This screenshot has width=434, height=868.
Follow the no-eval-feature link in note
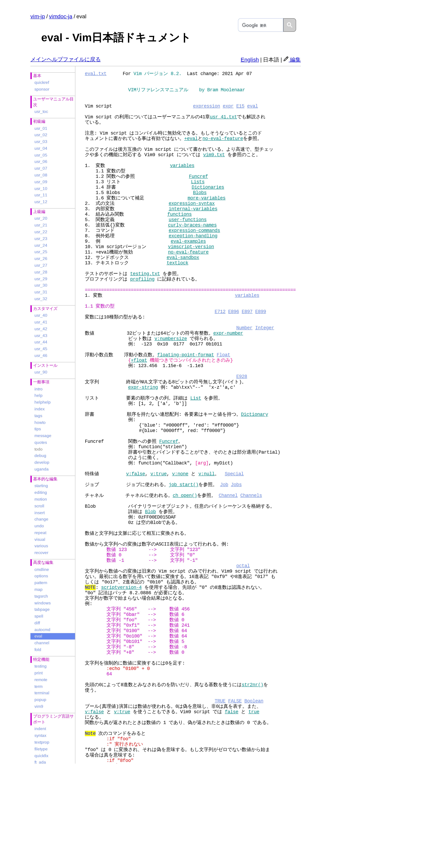point(223,138)
